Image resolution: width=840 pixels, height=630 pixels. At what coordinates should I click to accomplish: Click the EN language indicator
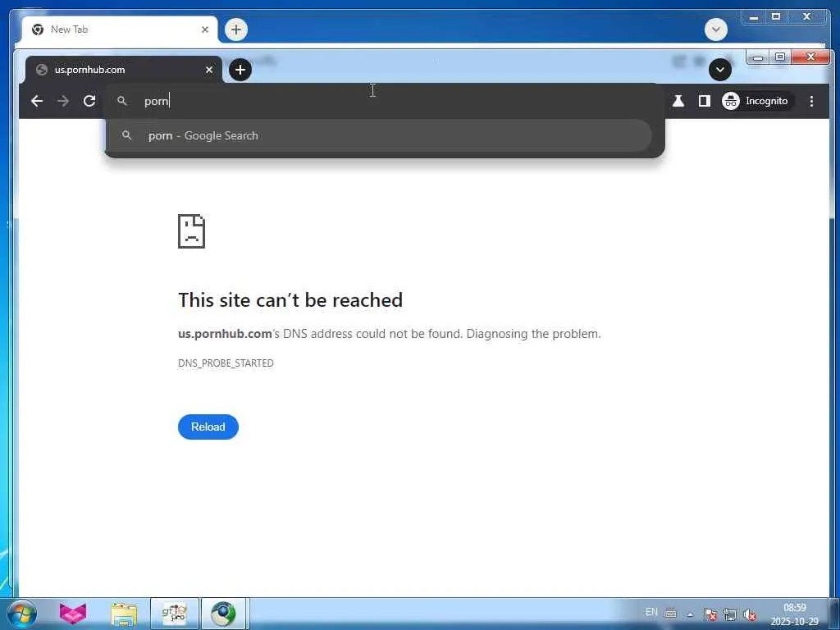coord(651,612)
